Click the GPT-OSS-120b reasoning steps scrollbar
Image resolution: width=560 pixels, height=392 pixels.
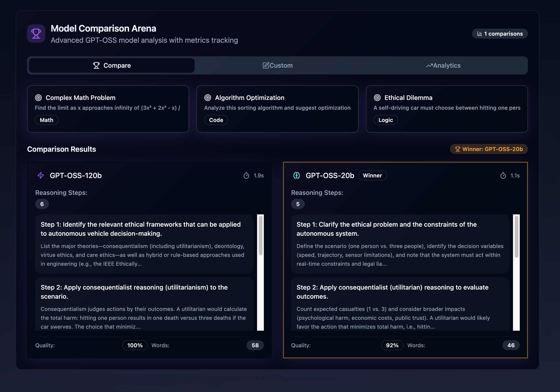pos(260,272)
